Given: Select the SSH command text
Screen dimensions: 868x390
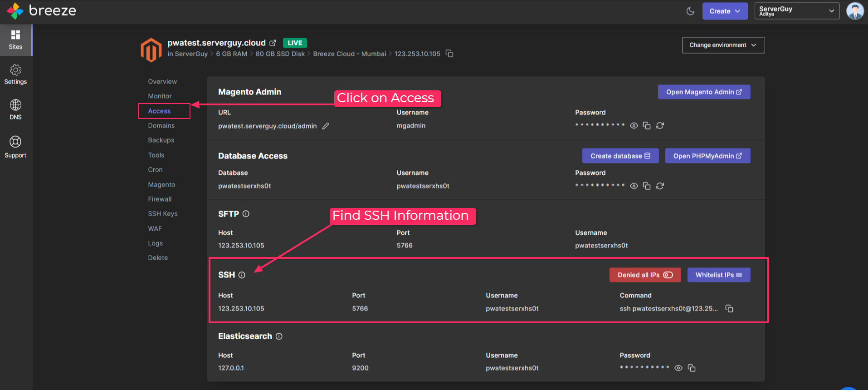Looking at the screenshot, I should [x=668, y=309].
